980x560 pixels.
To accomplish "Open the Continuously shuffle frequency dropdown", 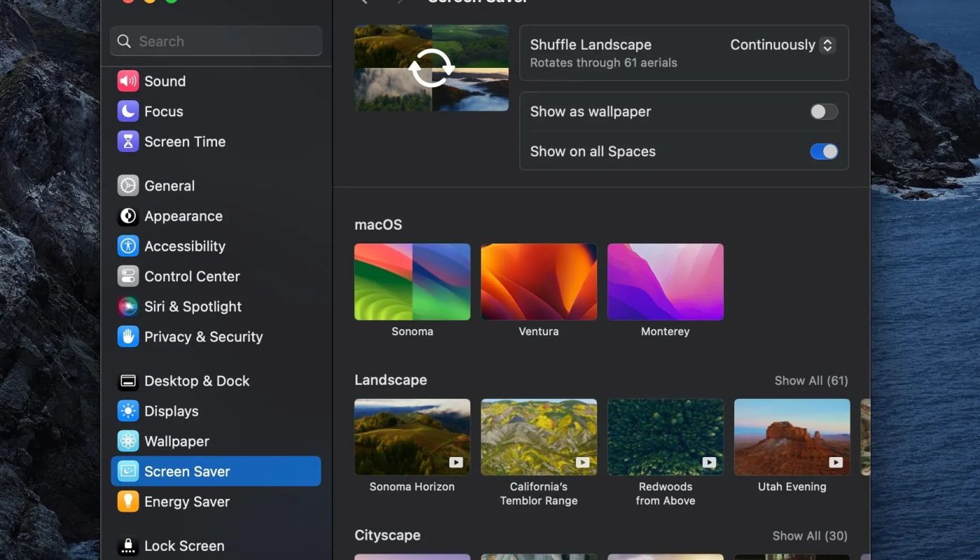I will point(783,45).
